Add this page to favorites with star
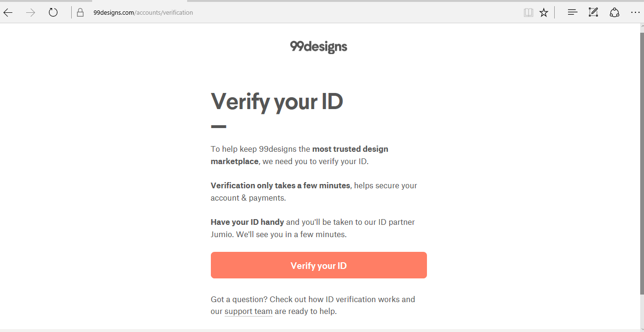This screenshot has height=332, width=644. click(x=544, y=13)
